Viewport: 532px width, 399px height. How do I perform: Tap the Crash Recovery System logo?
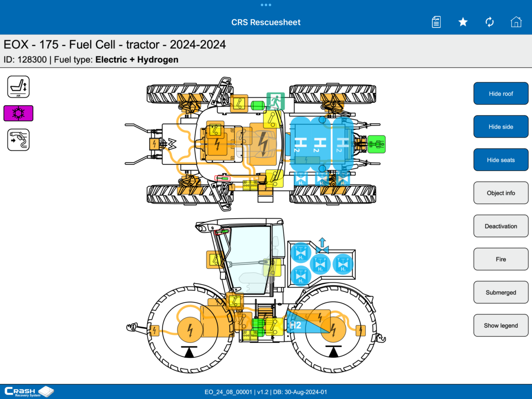tap(29, 391)
